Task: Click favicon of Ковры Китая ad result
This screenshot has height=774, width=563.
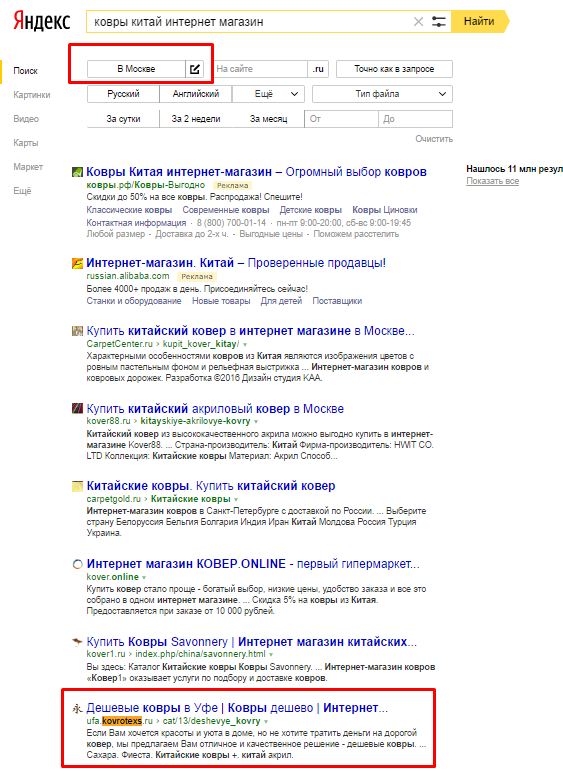Action: pos(77,172)
